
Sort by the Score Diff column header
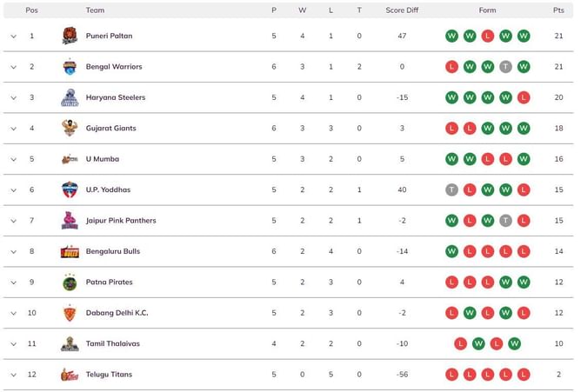[x=402, y=10]
